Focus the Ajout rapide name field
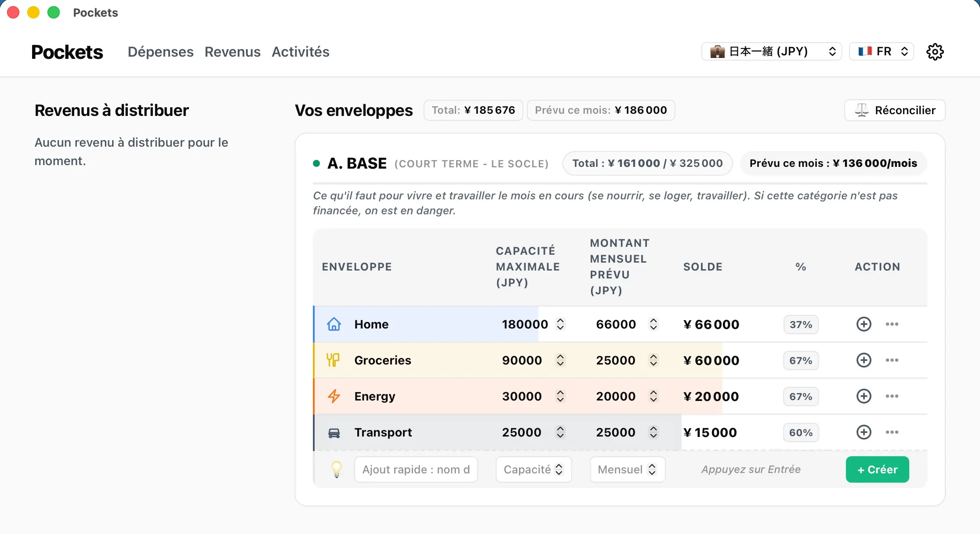 (x=416, y=469)
